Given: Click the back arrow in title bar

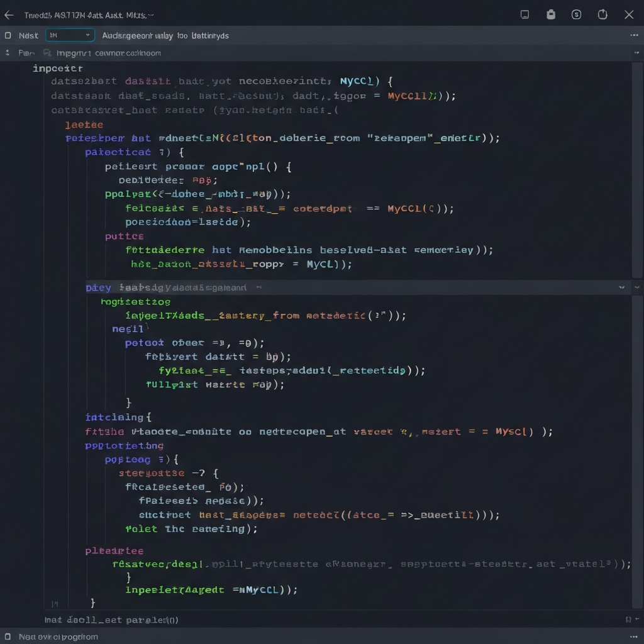Looking at the screenshot, I should click(9, 14).
